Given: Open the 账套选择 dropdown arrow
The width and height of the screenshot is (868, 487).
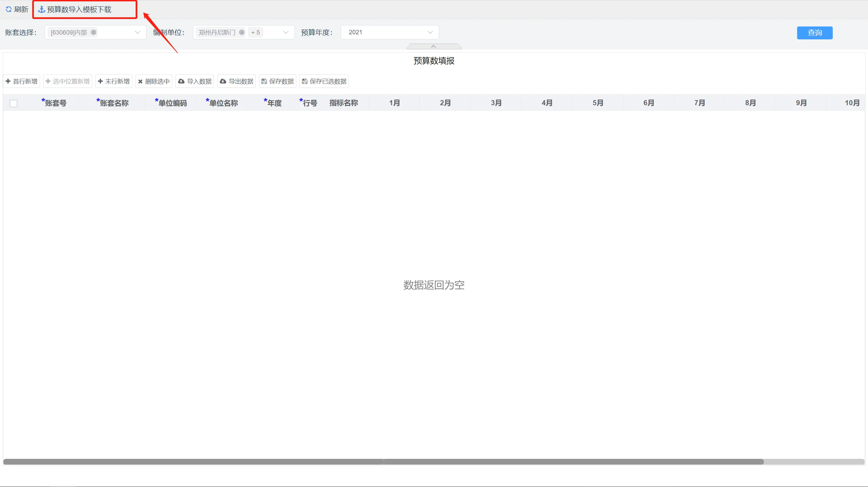Looking at the screenshot, I should pos(138,32).
